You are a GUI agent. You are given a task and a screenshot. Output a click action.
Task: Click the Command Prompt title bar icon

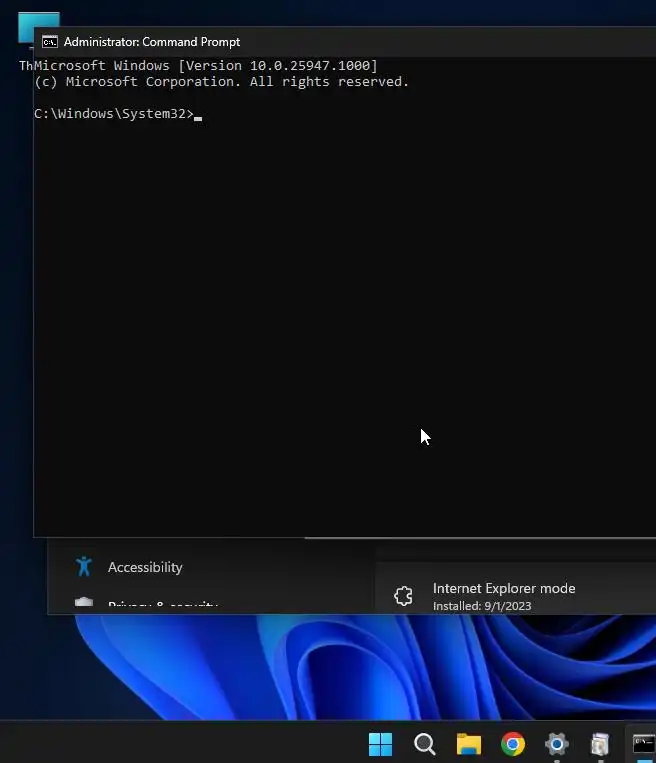pyautogui.click(x=50, y=42)
